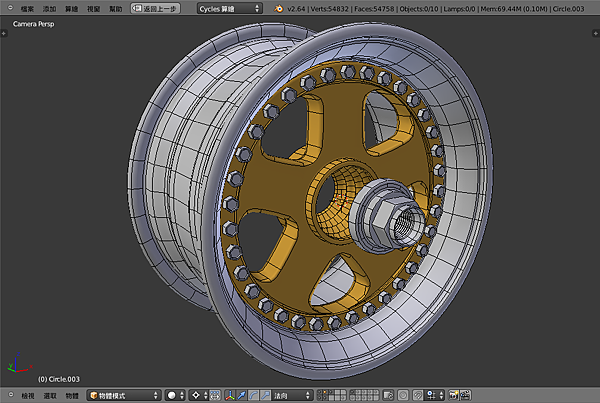Open the snap element type dropdown
The width and height of the screenshot is (600, 403).
[435, 395]
